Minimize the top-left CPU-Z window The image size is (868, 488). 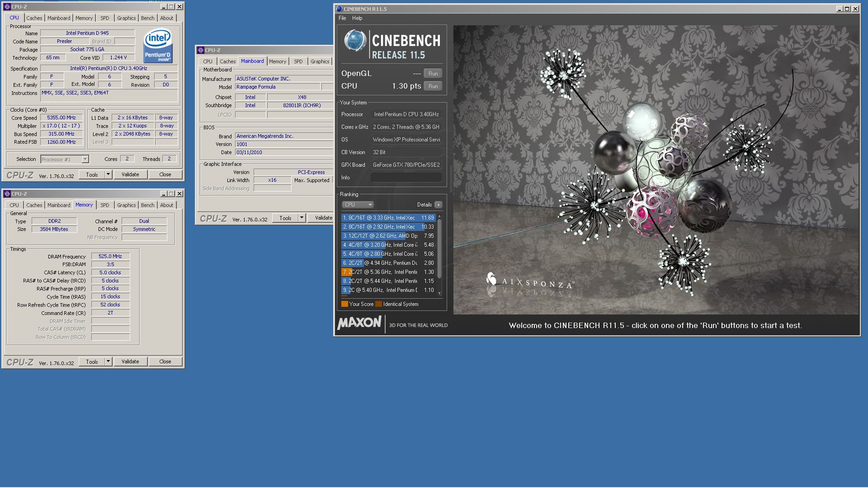coord(164,7)
